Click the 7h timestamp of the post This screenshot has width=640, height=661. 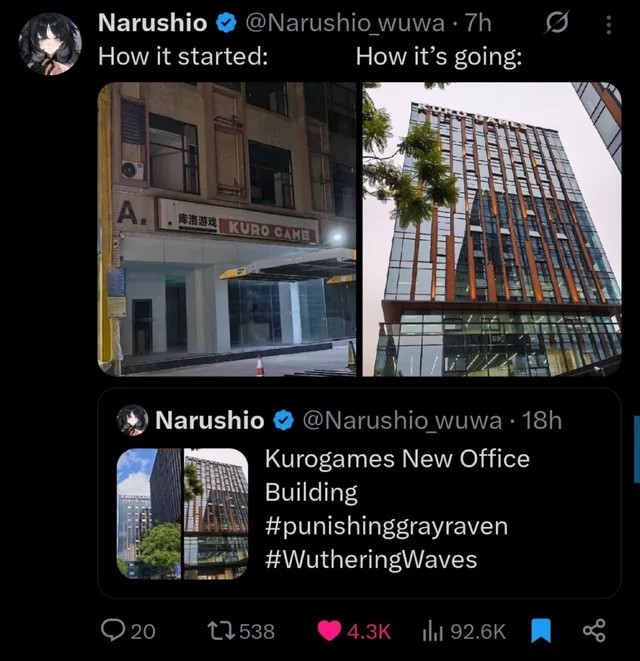(x=478, y=23)
